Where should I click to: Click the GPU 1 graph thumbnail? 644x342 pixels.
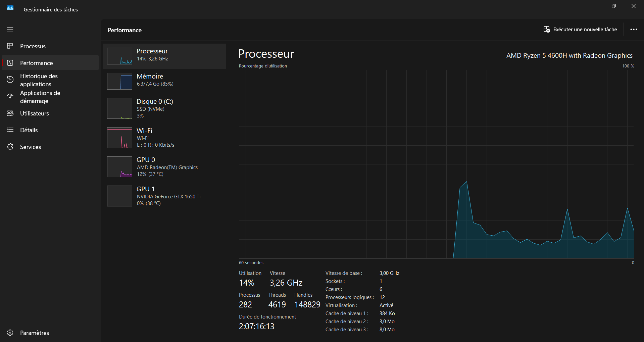coord(119,196)
